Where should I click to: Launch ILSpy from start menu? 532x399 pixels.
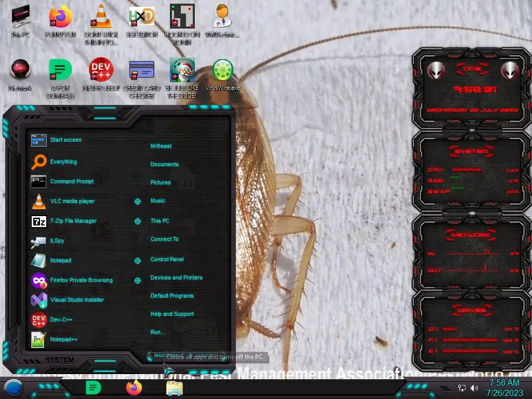(x=56, y=241)
